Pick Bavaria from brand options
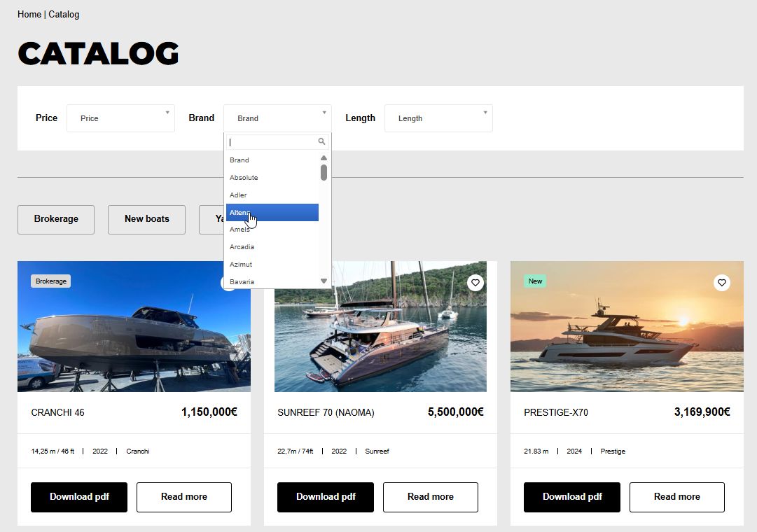The height and width of the screenshot is (532, 757). (242, 281)
